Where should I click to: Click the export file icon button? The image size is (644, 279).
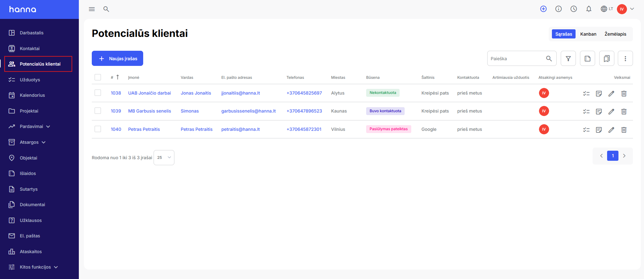click(x=588, y=58)
